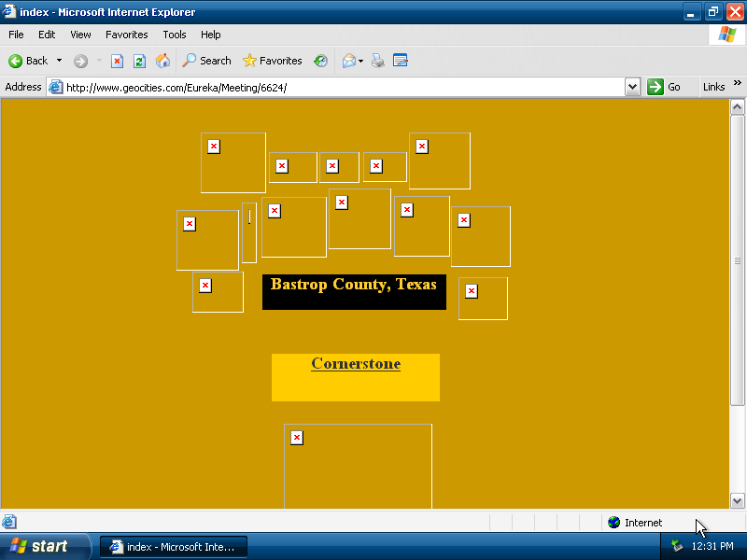The width and height of the screenshot is (747, 560).
Task: Click the scrollbar down arrow
Action: pyautogui.click(x=737, y=500)
